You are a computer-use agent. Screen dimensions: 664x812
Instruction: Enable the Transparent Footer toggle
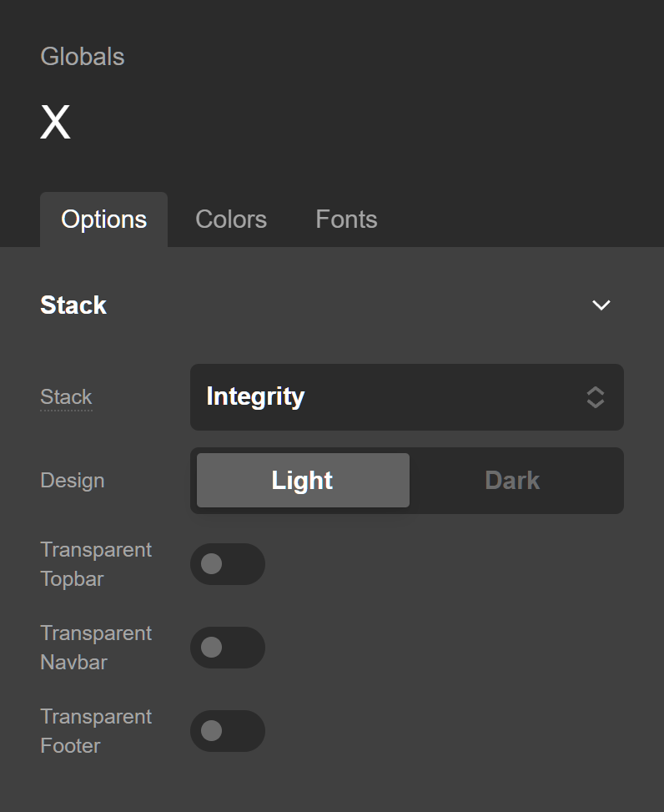(228, 731)
